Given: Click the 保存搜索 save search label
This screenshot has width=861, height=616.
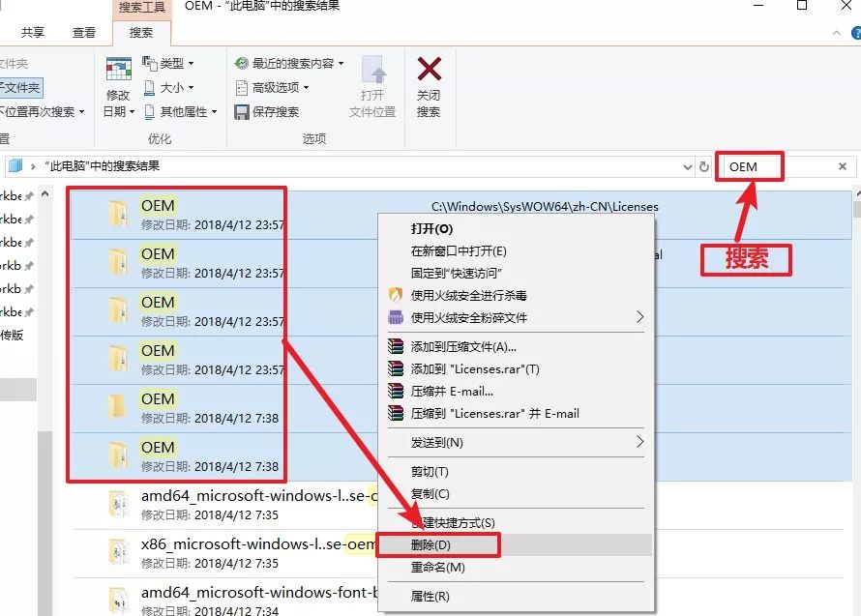Looking at the screenshot, I should (276, 112).
